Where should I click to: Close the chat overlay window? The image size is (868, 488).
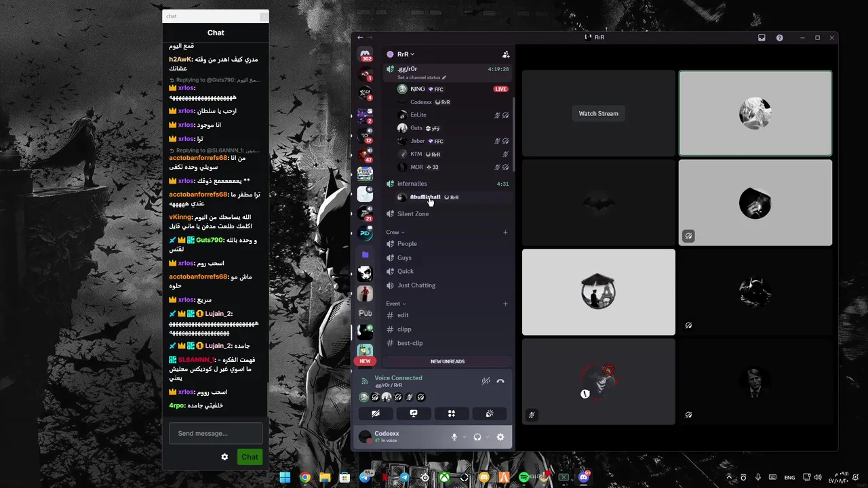coord(263,16)
